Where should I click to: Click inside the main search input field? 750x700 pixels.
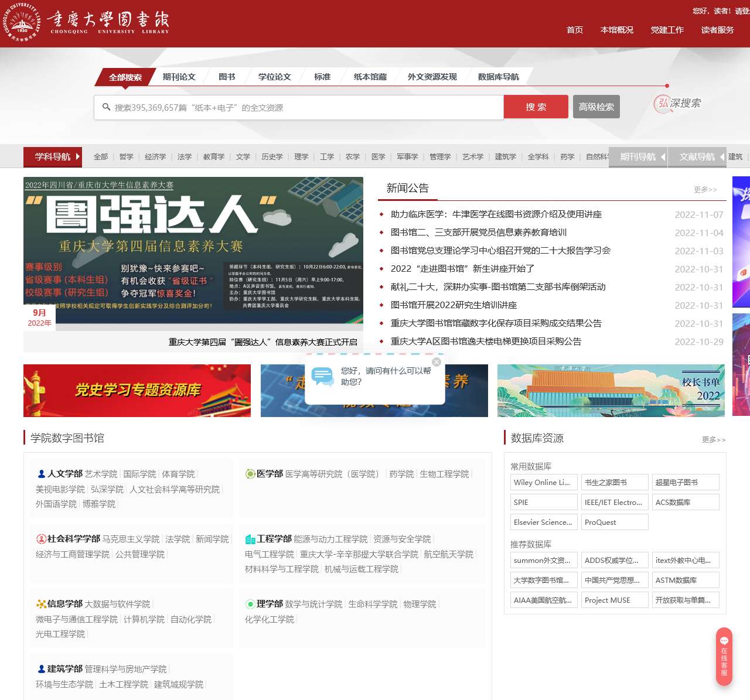pyautogui.click(x=293, y=107)
